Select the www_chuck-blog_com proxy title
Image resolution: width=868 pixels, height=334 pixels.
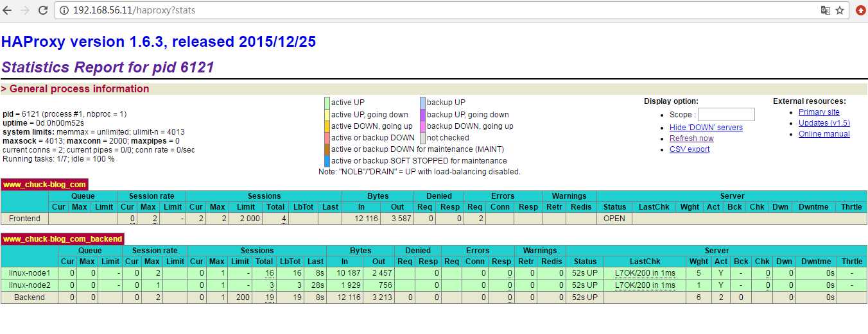coord(44,185)
